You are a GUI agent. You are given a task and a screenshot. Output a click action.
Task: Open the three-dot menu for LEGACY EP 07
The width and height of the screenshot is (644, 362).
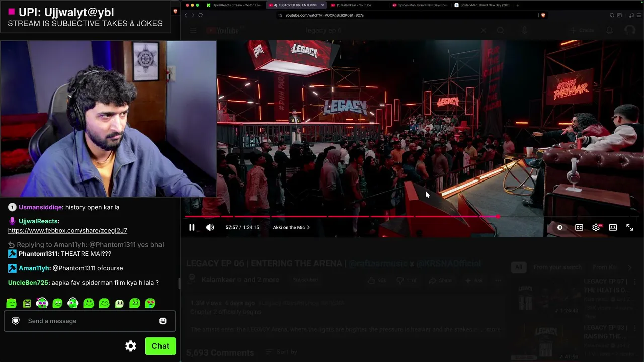click(x=635, y=283)
